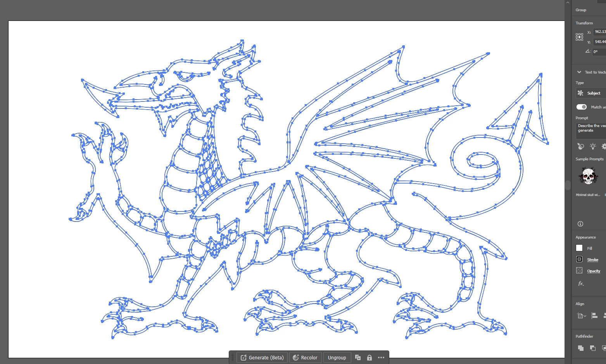
Task: Click the Pathfinder Minus Front icon
Action: [x=592, y=348]
